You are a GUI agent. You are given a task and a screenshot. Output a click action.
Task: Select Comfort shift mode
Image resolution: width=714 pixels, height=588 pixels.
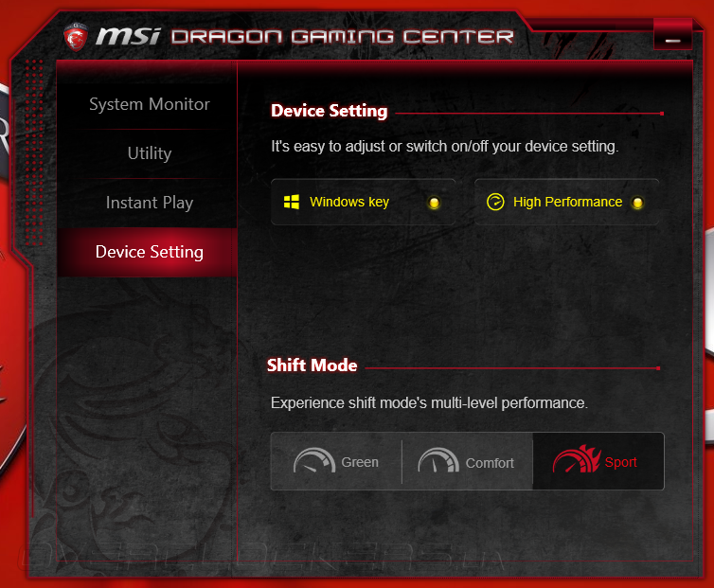[x=467, y=461]
